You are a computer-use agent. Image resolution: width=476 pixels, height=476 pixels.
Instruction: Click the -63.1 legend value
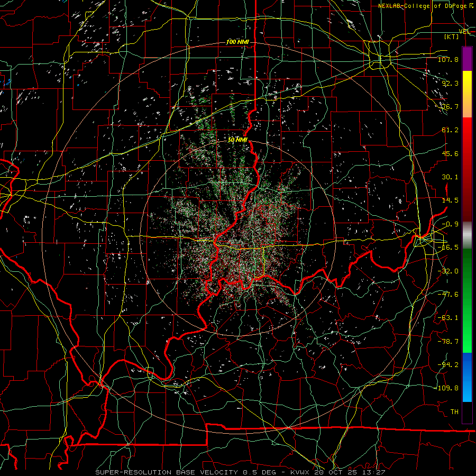(x=448, y=318)
